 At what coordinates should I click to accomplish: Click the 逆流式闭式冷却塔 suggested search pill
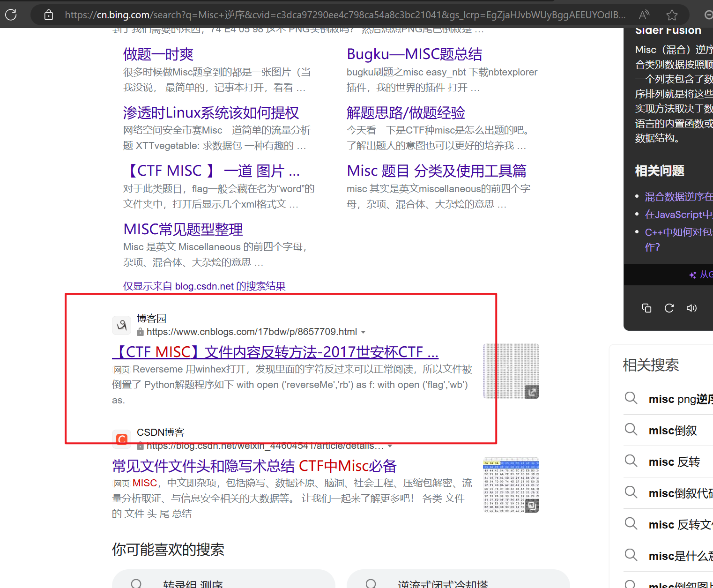458,579
